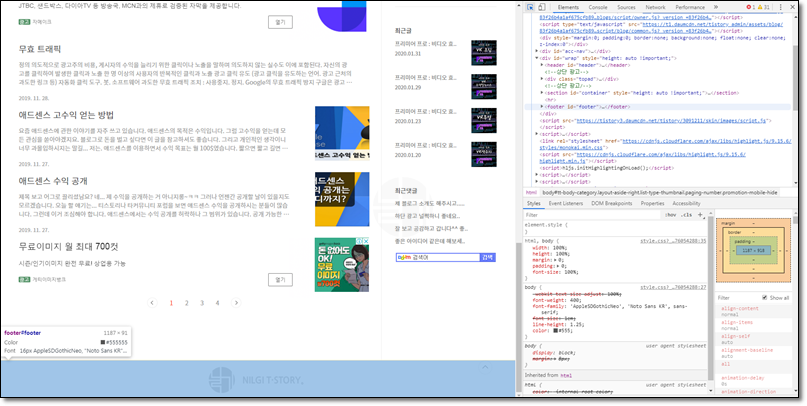The width and height of the screenshot is (807, 406).
Task: Expand the header id="header" node
Action: click(x=542, y=65)
